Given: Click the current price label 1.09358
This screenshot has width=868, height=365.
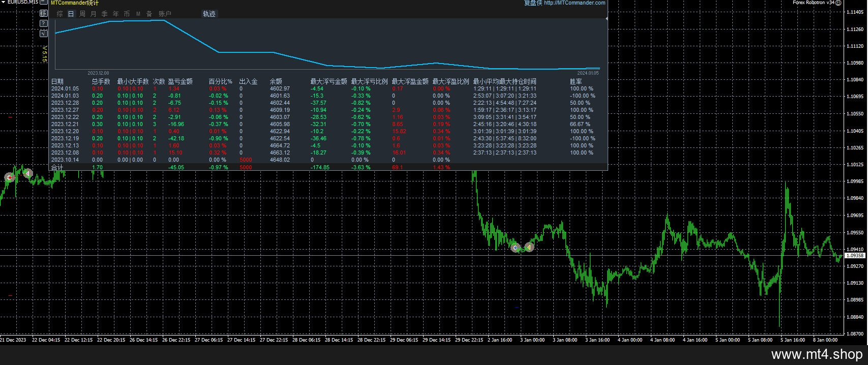Looking at the screenshot, I should click(x=855, y=256).
